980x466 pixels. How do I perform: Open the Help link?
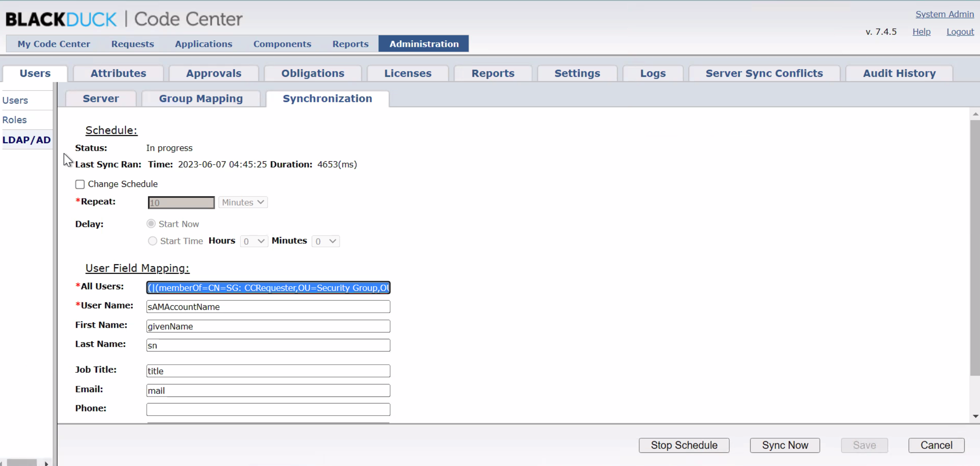921,31
